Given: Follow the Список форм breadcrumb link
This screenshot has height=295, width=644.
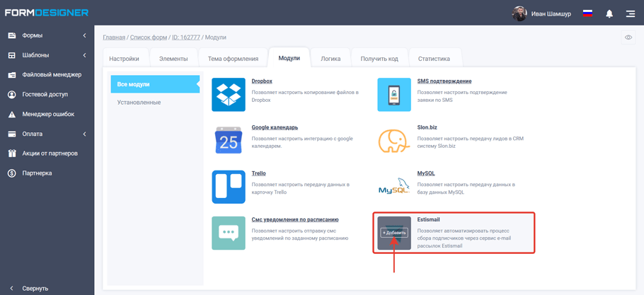Looking at the screenshot, I should coord(149,37).
